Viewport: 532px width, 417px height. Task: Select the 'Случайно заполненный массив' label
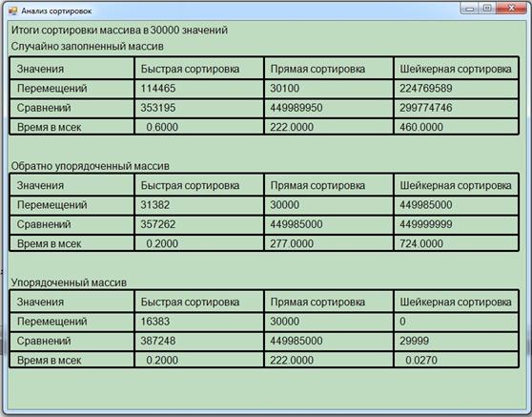coord(87,46)
